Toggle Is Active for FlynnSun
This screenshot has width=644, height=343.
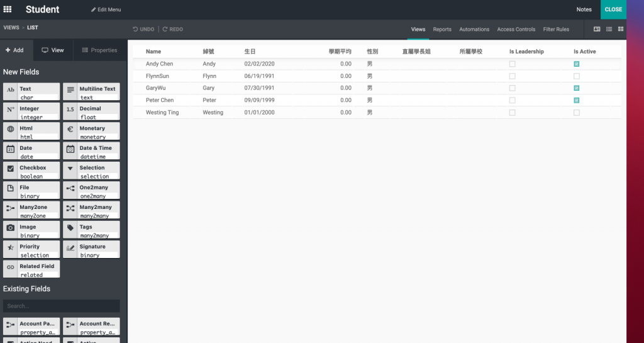pos(577,76)
